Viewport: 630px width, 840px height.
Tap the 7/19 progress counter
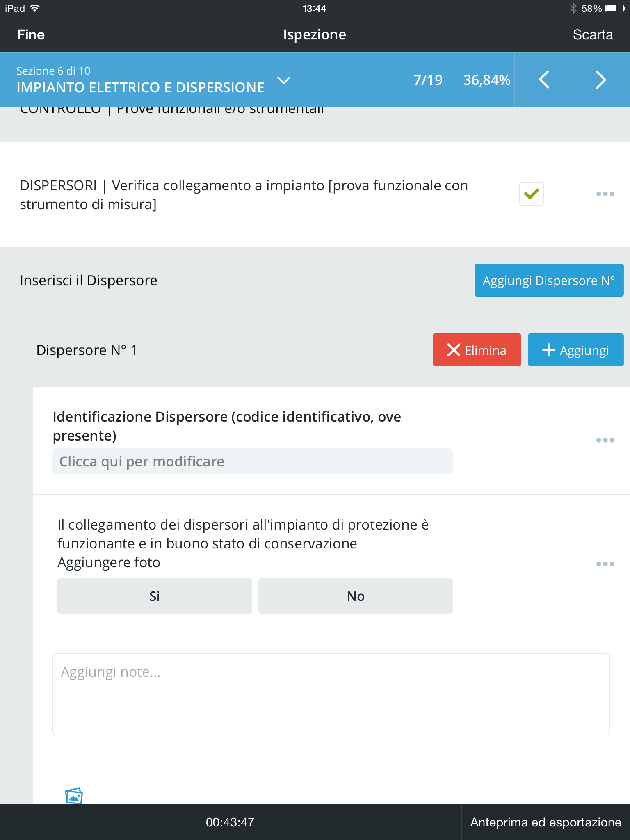click(x=428, y=80)
